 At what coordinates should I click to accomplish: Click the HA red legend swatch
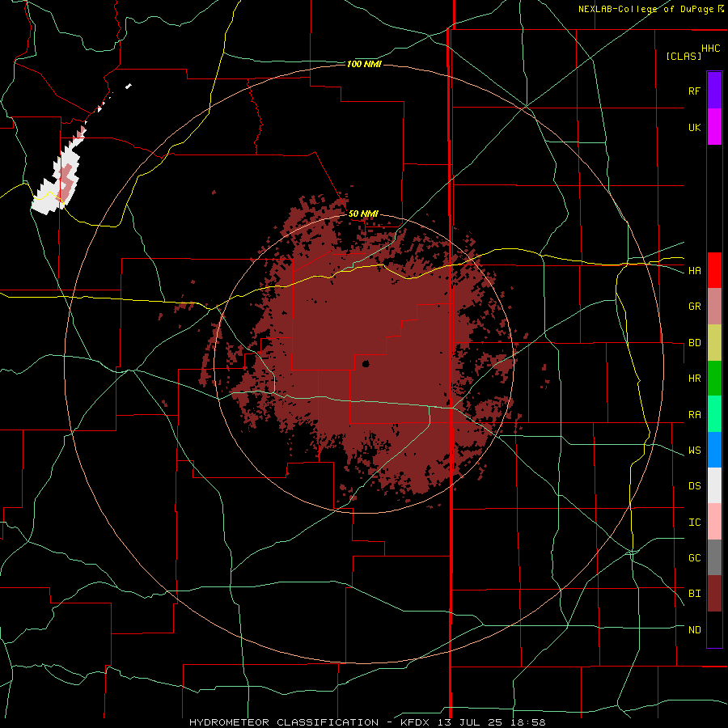click(x=714, y=270)
